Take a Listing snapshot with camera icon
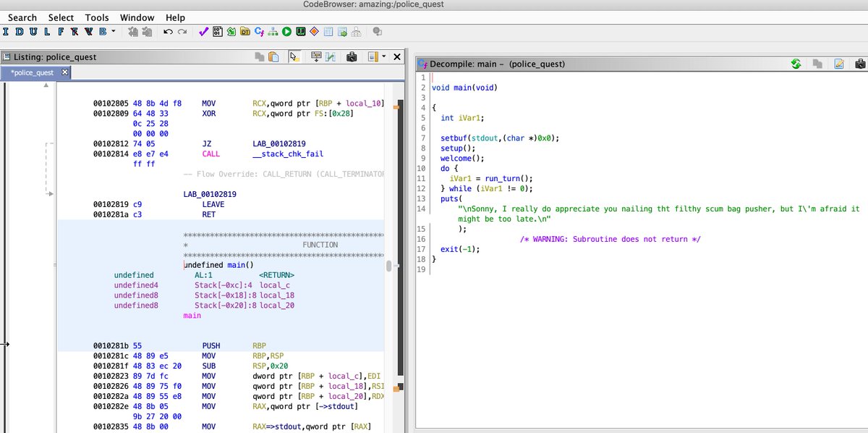Viewport: 868px width, 433px height. pyautogui.click(x=352, y=56)
